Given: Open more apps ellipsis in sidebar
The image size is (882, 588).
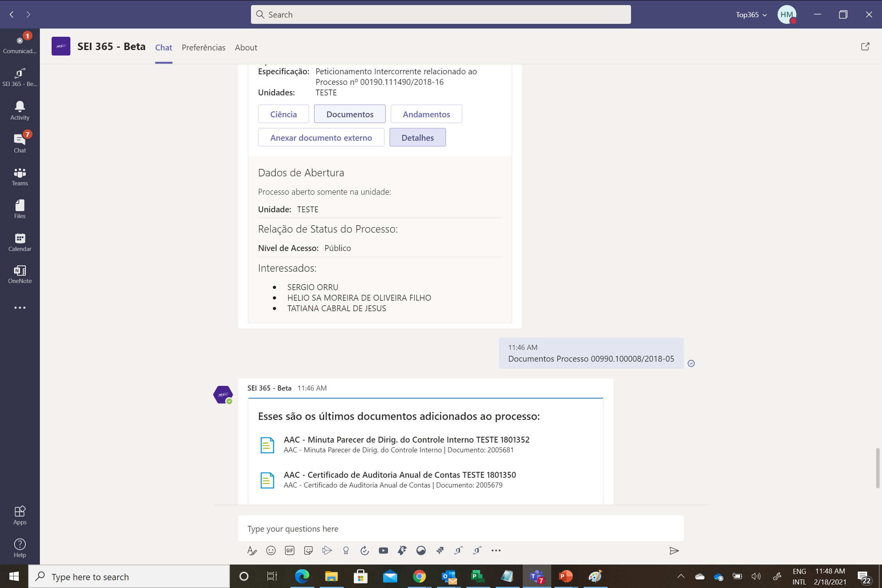Looking at the screenshot, I should [20, 308].
